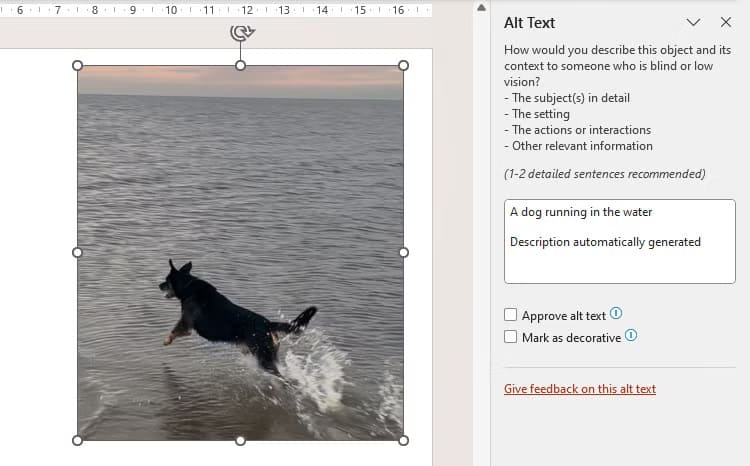Click the middle-left resize handle of the picture
The height and width of the screenshot is (466, 750).
(x=77, y=253)
